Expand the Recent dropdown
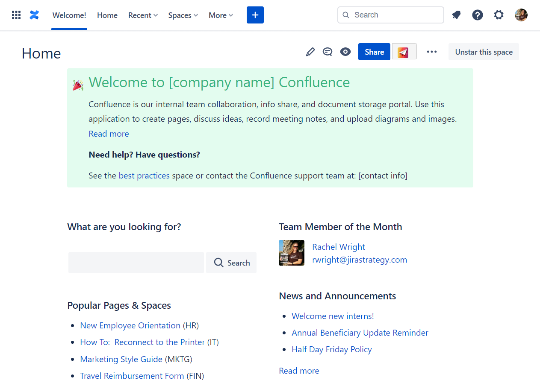Screen dimensions: 540x392 tap(142, 15)
